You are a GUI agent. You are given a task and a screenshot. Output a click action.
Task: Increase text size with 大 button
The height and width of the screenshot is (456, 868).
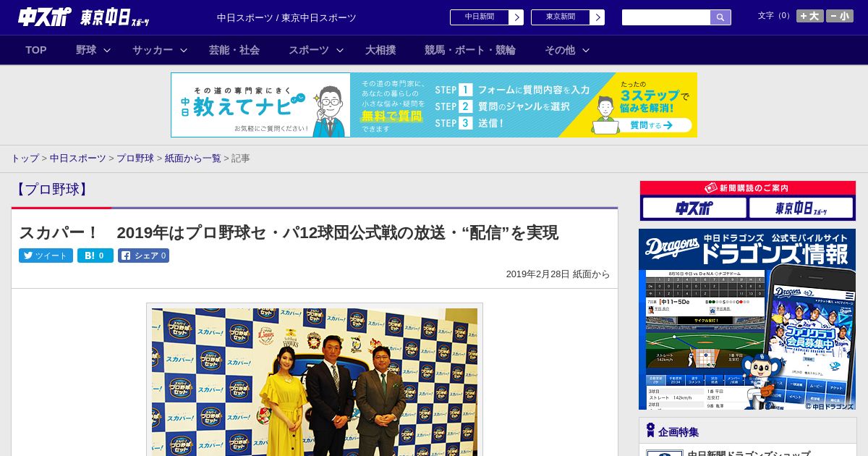(810, 16)
